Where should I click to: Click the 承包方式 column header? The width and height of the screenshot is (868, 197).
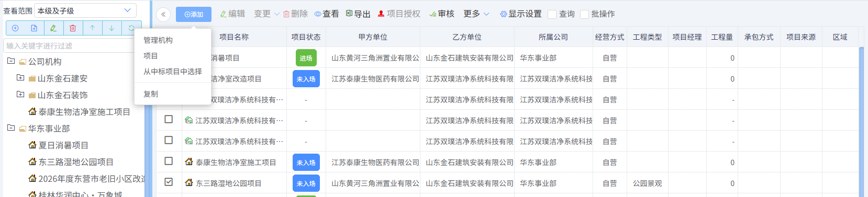tap(759, 37)
